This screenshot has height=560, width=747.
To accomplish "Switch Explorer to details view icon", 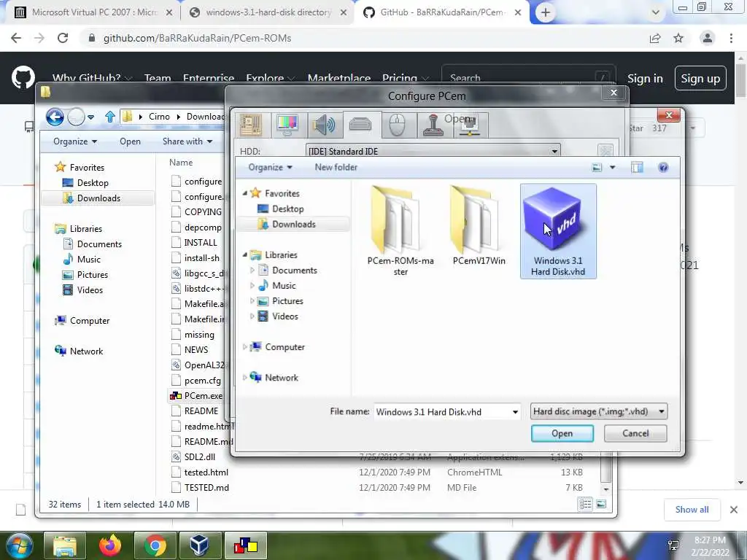I will point(586,504).
